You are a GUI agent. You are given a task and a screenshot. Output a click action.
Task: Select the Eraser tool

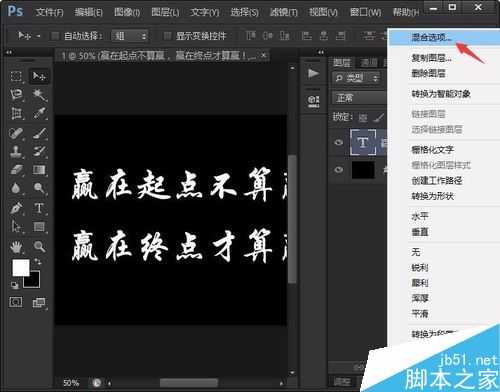click(16, 170)
